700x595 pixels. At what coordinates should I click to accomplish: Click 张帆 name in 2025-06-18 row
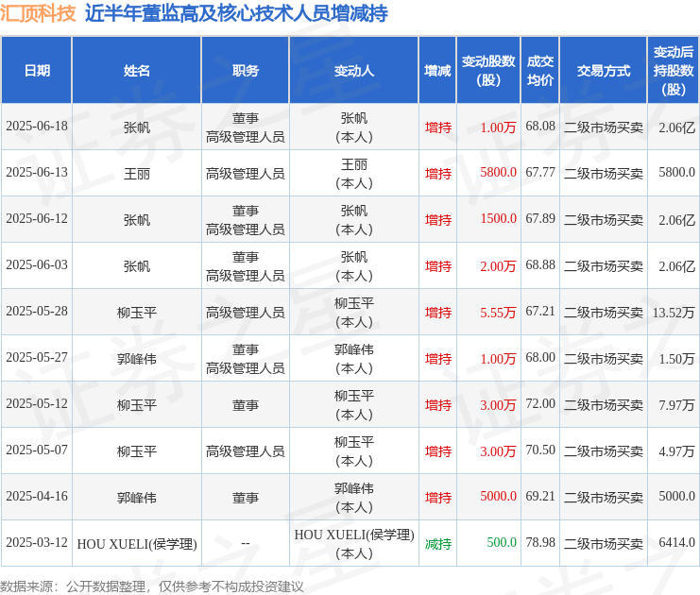[137, 127]
